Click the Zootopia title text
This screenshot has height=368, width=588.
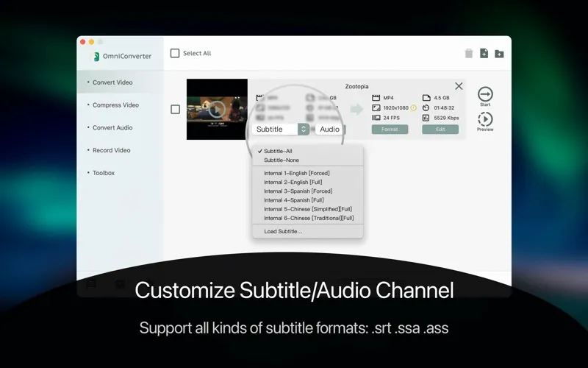356,86
